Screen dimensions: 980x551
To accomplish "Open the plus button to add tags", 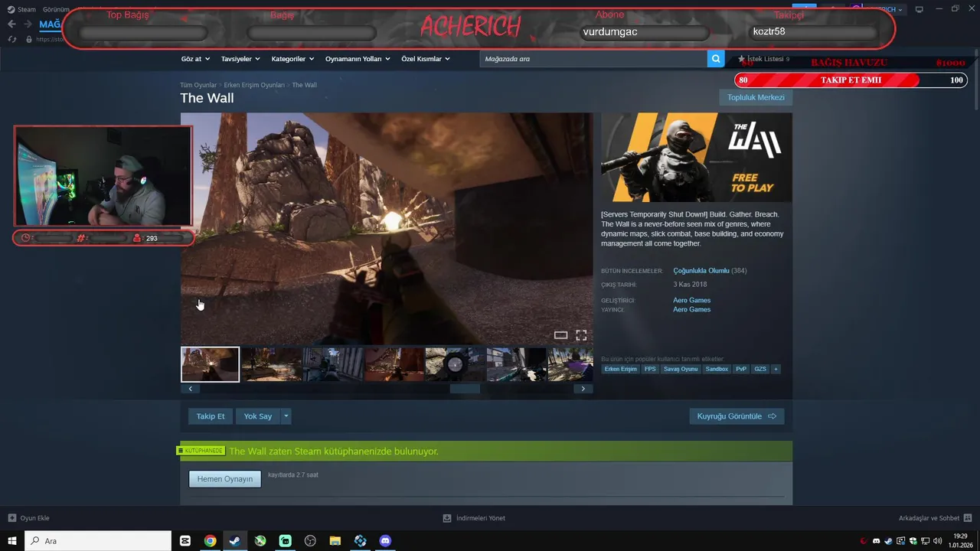I will pyautogui.click(x=776, y=369).
